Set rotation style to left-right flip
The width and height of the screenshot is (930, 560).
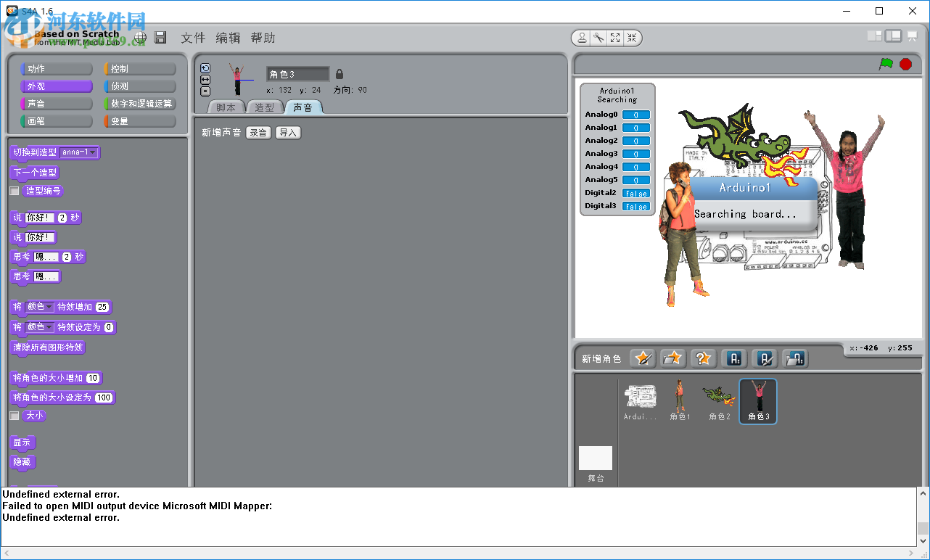[x=205, y=80]
